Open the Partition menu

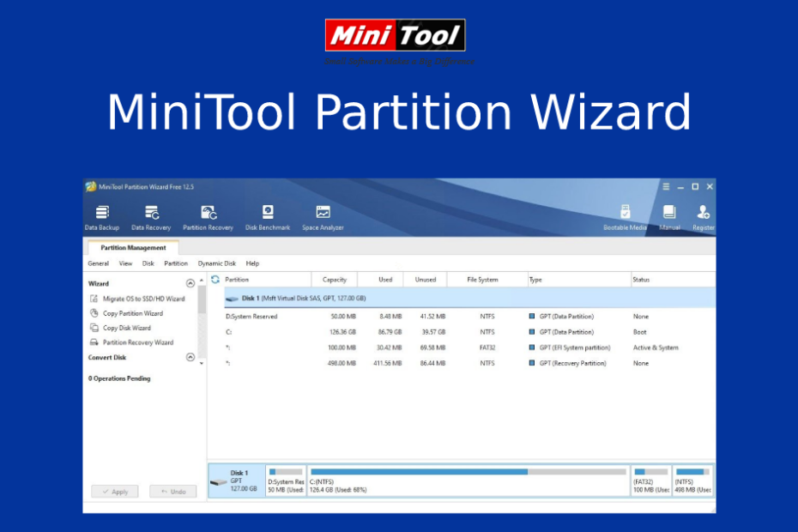click(x=176, y=263)
